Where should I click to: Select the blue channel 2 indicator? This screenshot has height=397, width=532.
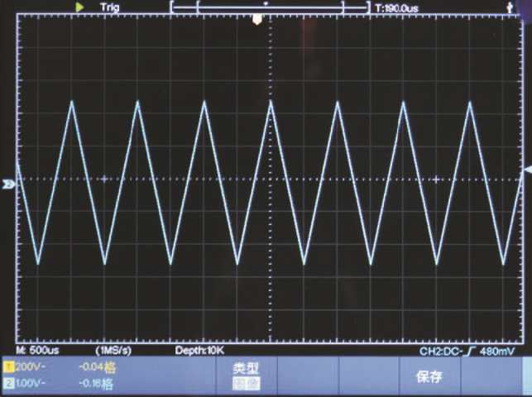[x=9, y=384]
